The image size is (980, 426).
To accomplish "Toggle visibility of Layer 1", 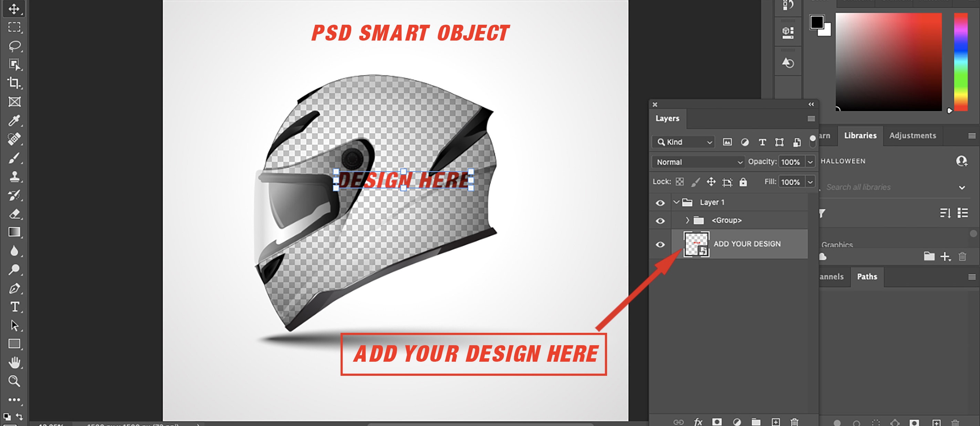I will [660, 203].
